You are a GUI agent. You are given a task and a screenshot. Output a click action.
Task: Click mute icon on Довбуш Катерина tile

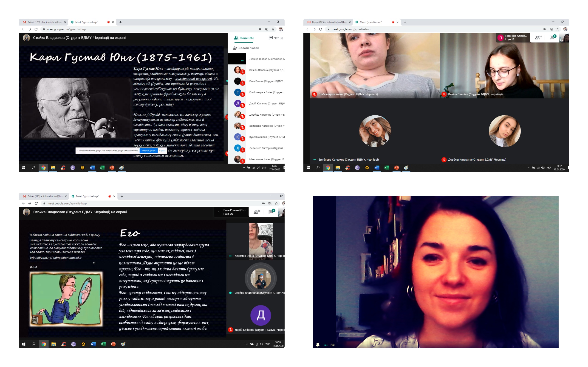444,159
